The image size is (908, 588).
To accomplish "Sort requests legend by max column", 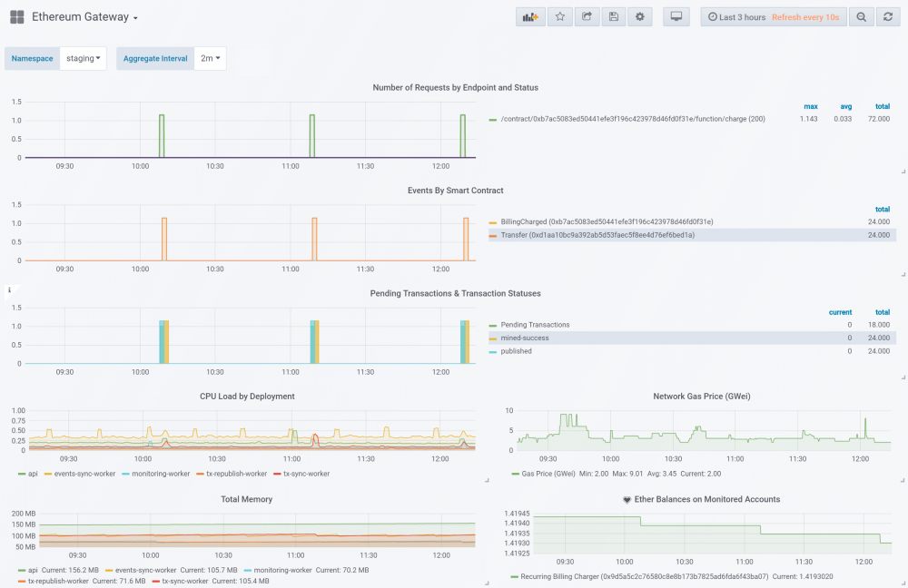I will click(x=811, y=106).
